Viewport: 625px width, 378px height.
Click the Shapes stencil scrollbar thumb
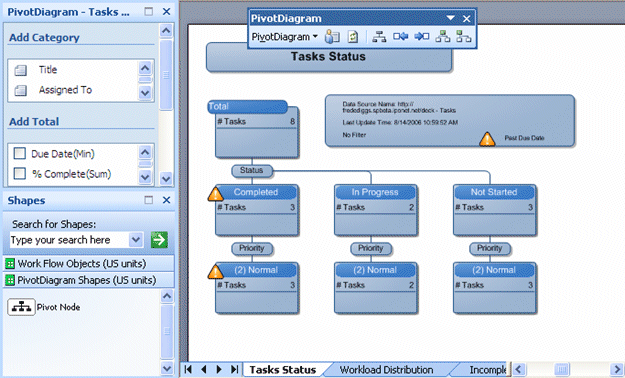tap(167, 331)
